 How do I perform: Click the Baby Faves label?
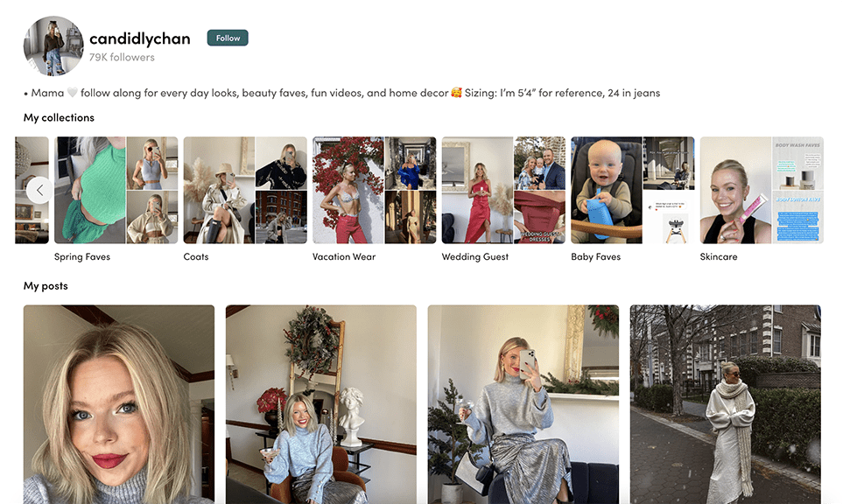pos(595,257)
